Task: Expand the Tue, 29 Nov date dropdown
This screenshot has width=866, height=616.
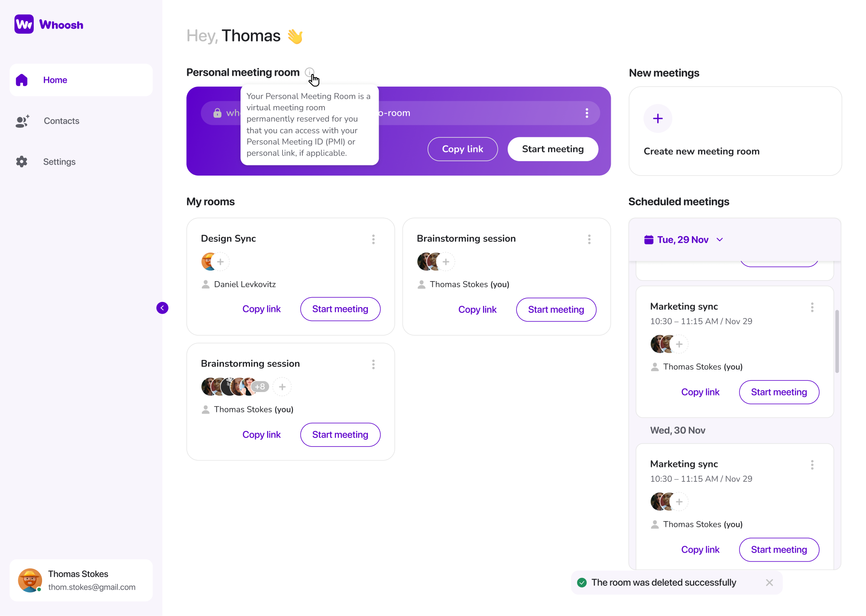Action: click(720, 240)
